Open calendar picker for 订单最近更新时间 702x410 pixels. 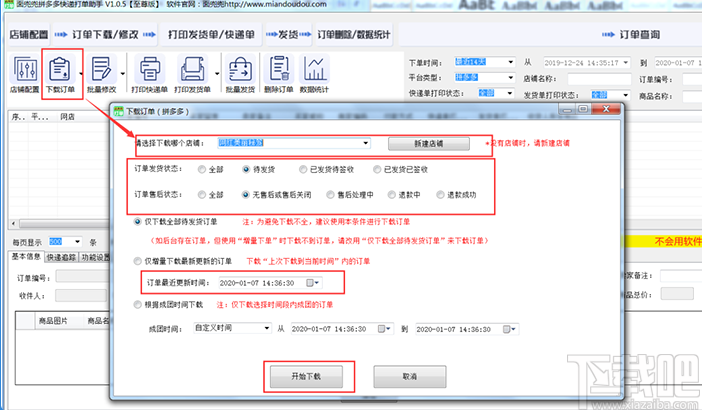(312, 283)
